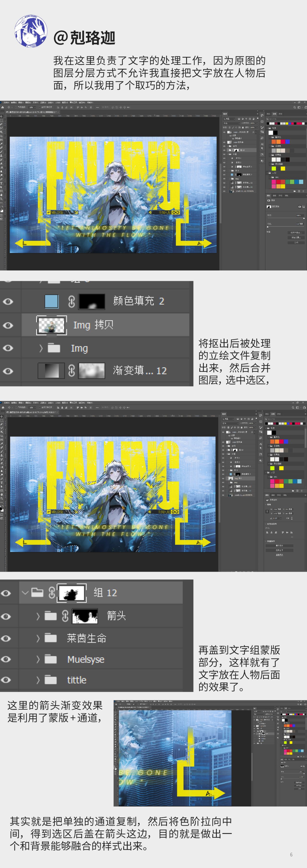Select the enlarged 组 12 layer mask thumbnail
Viewport: 307px width, 868px height.
pos(71,593)
